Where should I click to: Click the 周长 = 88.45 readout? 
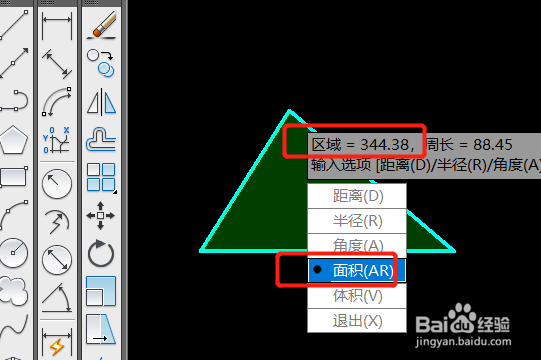pyautogui.click(x=469, y=145)
